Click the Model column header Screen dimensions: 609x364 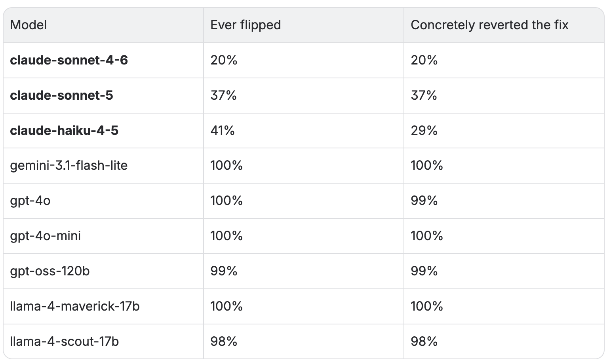click(x=28, y=25)
